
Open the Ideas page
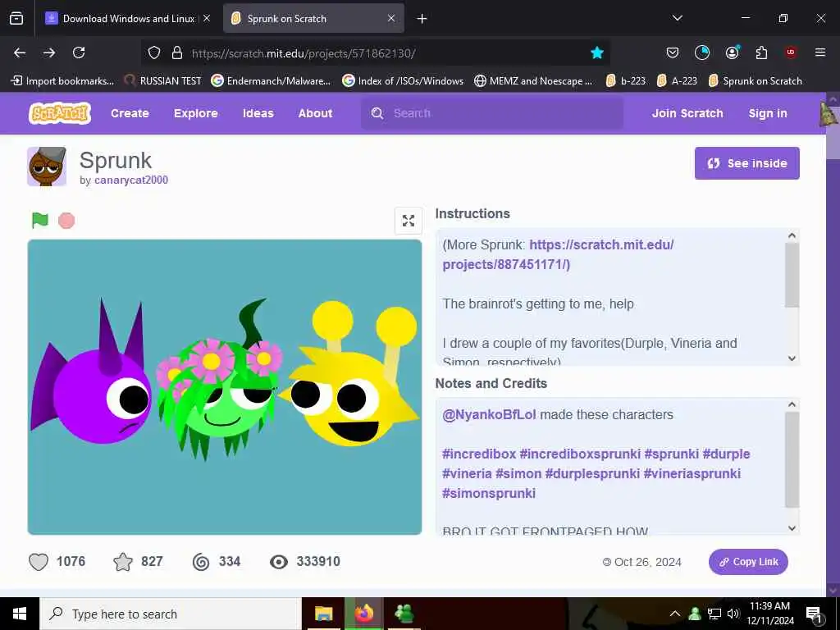(258, 113)
